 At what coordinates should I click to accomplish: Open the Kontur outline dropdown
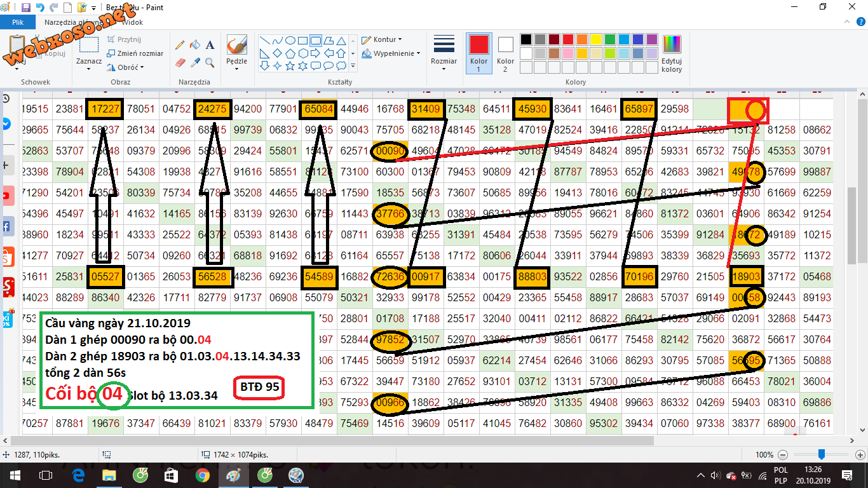tap(381, 39)
